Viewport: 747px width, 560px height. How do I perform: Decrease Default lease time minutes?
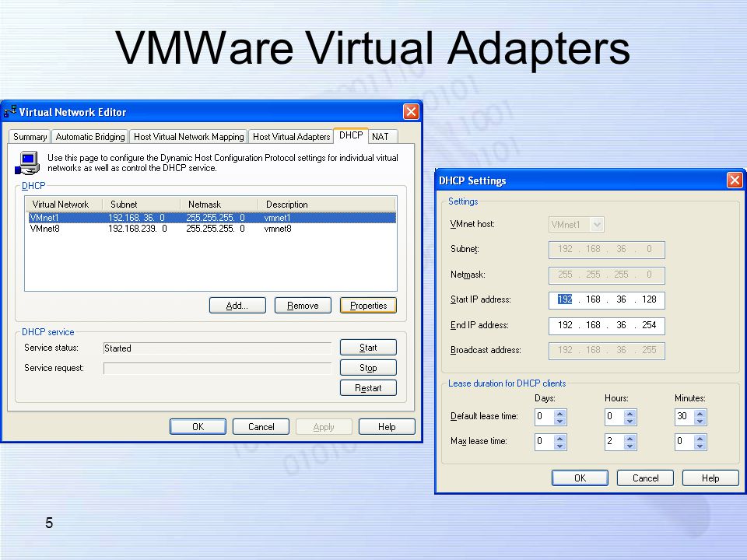[x=700, y=421]
